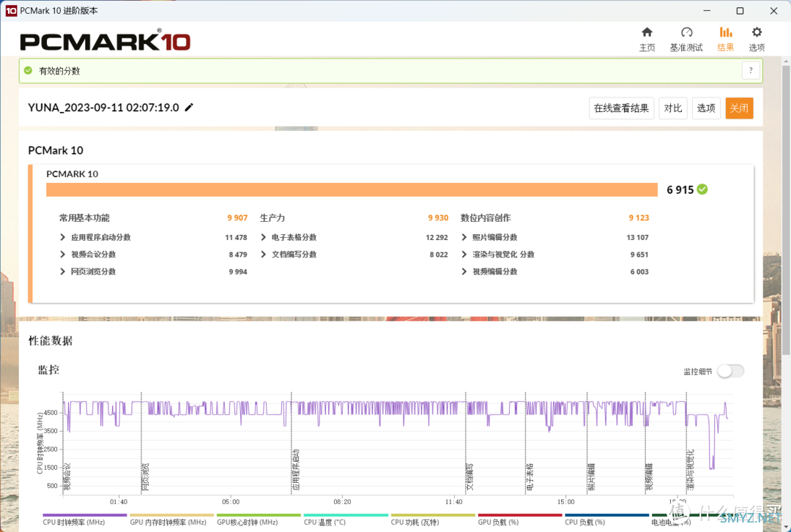Viewport: 791px width, 532px height.
Task: Click the PCMARK 10 logo
Action: pyautogui.click(x=105, y=42)
